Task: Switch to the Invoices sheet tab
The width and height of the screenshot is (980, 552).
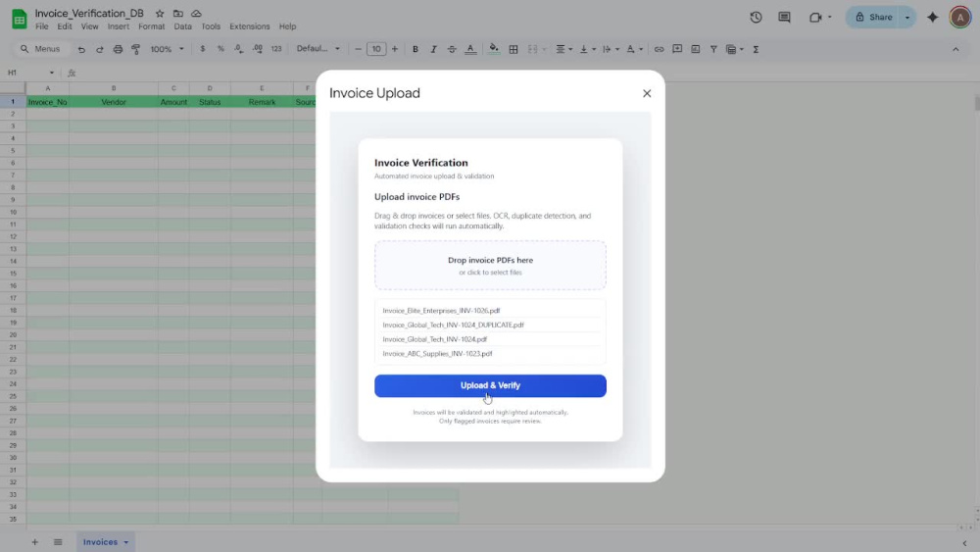Action: coord(105,542)
